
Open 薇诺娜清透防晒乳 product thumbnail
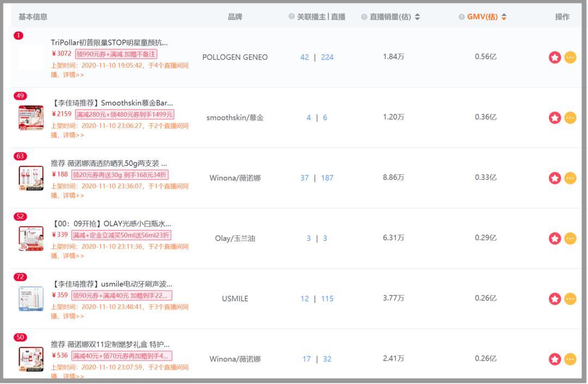[x=31, y=178]
